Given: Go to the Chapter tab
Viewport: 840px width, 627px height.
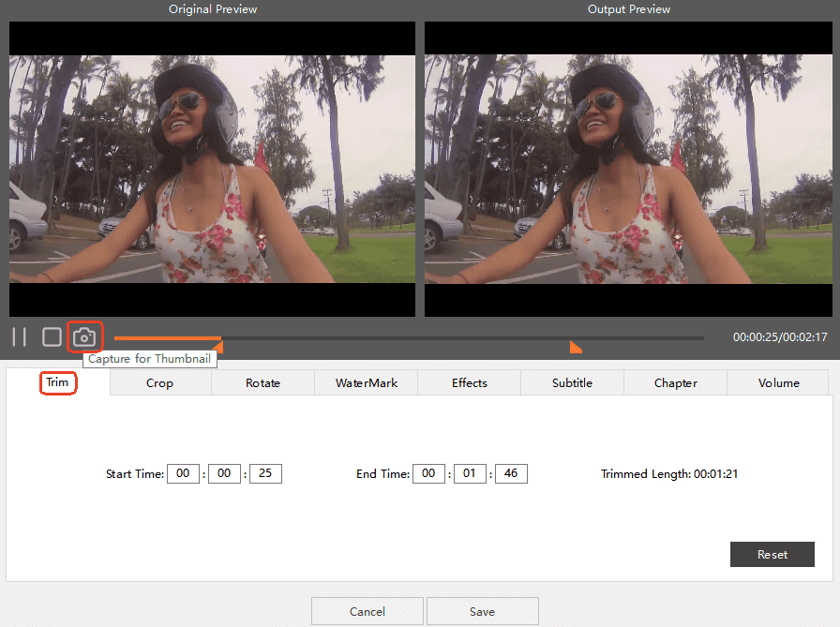Looking at the screenshot, I should 675,382.
